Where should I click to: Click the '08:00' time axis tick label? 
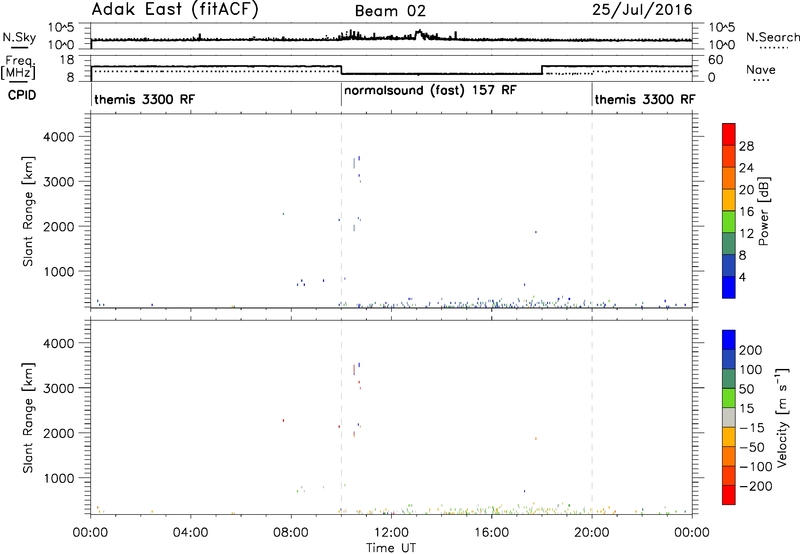[291, 533]
